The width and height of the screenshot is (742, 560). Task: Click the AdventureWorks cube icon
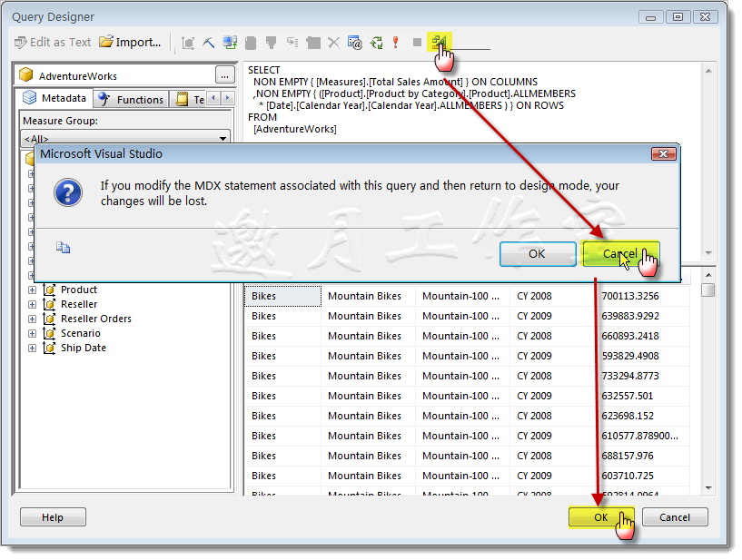tap(26, 74)
